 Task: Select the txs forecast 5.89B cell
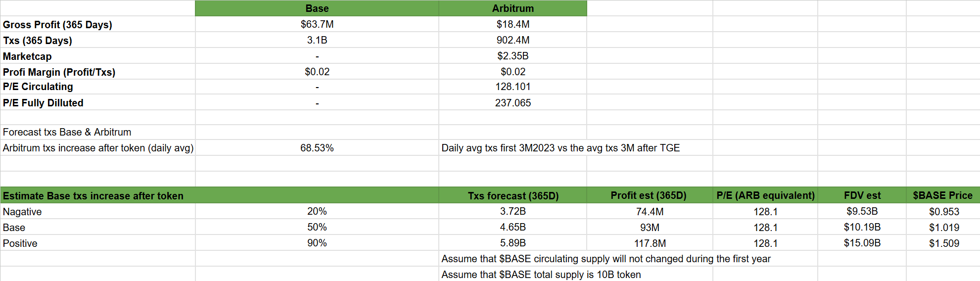(513, 243)
